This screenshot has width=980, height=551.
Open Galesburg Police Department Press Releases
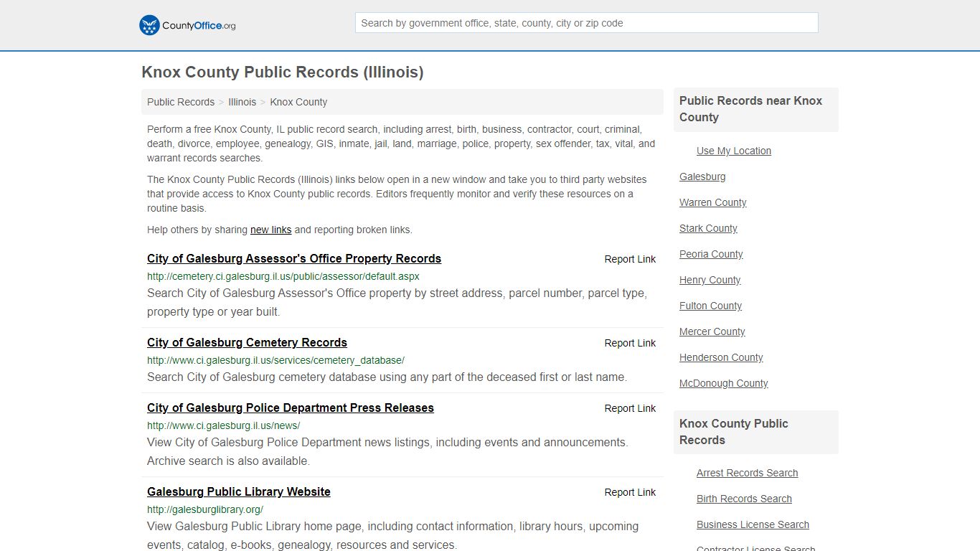tap(291, 408)
